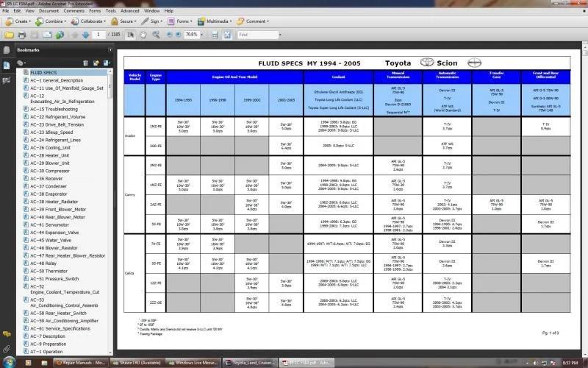This screenshot has width=588, height=368.
Task: Open the View menu
Action: [30, 11]
